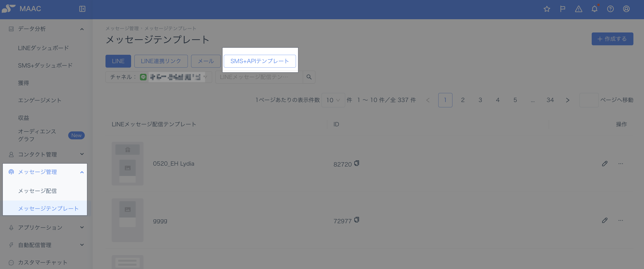
Task: Go to previous page with left arrow
Action: pos(428,100)
